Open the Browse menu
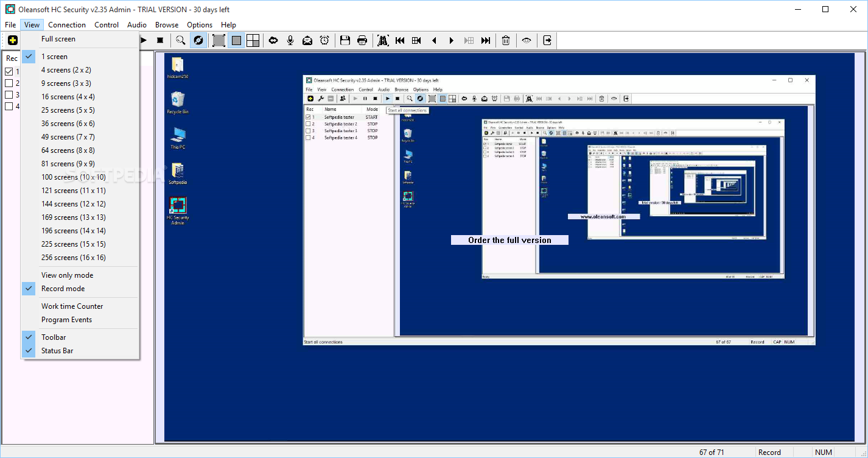 click(167, 25)
